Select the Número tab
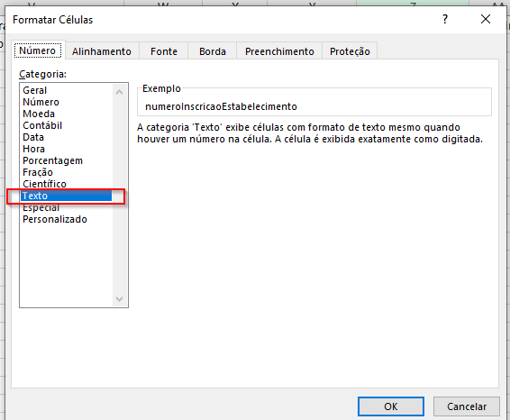This screenshot has height=420, width=510. (x=38, y=50)
